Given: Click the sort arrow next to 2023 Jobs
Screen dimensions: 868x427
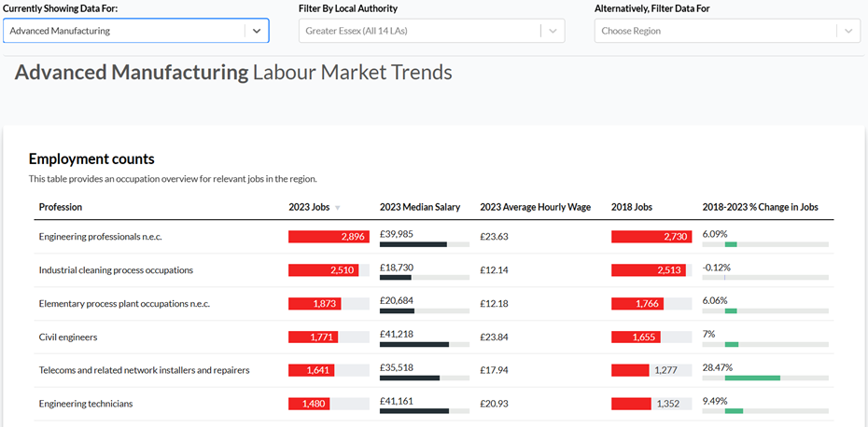Looking at the screenshot, I should pyautogui.click(x=338, y=208).
